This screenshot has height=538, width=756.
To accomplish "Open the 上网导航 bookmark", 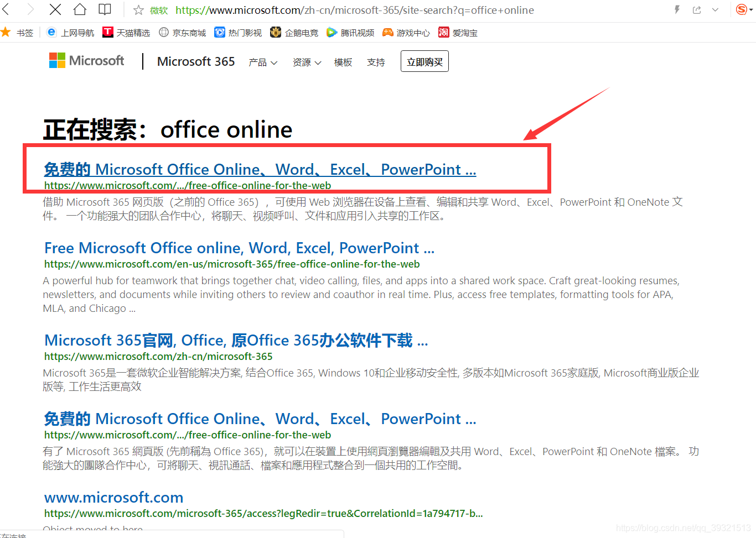I will pyautogui.click(x=70, y=33).
